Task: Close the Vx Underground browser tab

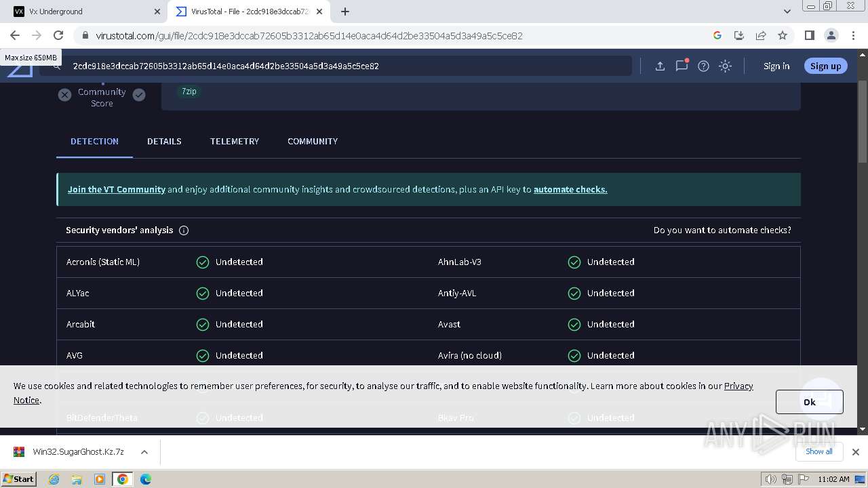Action: [x=157, y=12]
